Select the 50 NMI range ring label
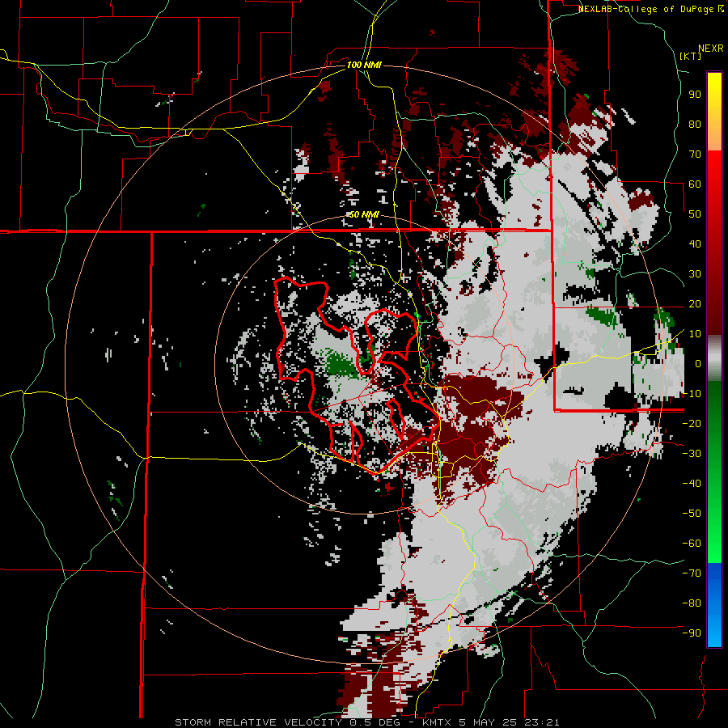This screenshot has width=728, height=728. click(364, 214)
